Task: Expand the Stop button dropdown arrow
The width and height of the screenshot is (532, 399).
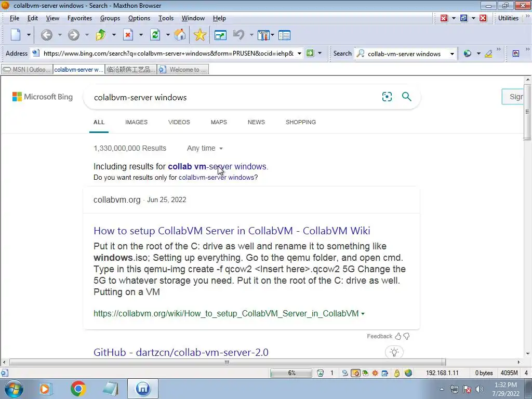Action: coord(141,35)
